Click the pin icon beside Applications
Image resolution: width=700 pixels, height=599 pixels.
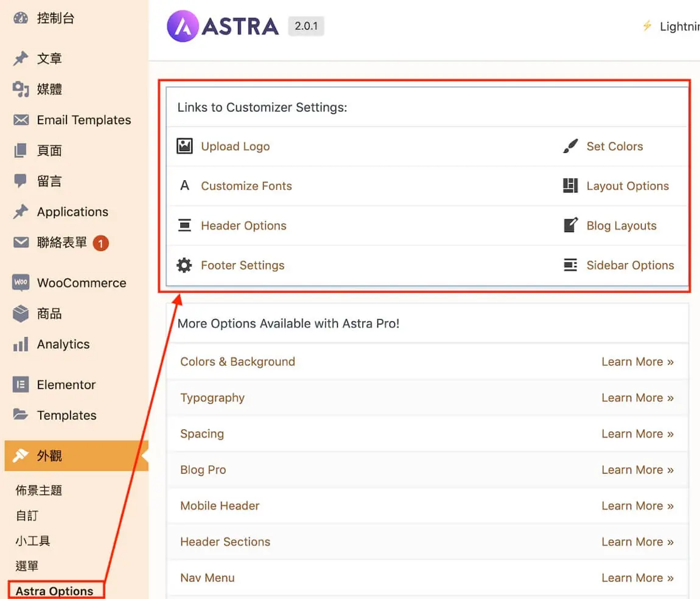pos(21,212)
